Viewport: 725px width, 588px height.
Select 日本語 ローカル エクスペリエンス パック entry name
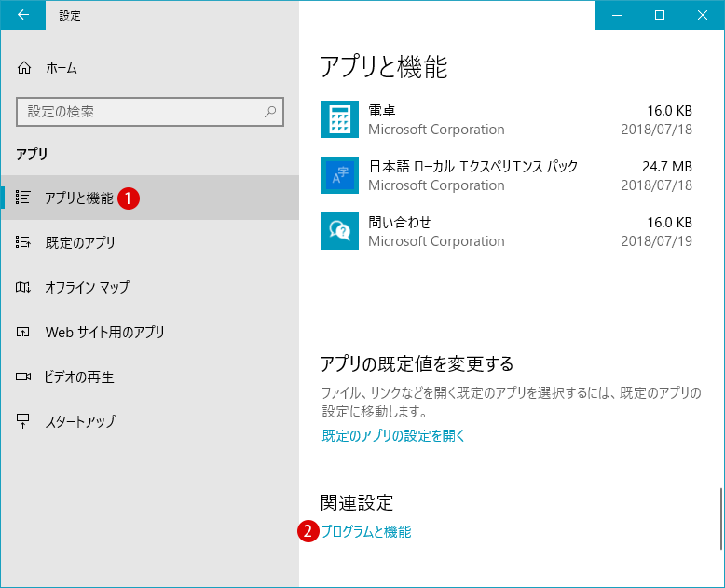(x=473, y=167)
